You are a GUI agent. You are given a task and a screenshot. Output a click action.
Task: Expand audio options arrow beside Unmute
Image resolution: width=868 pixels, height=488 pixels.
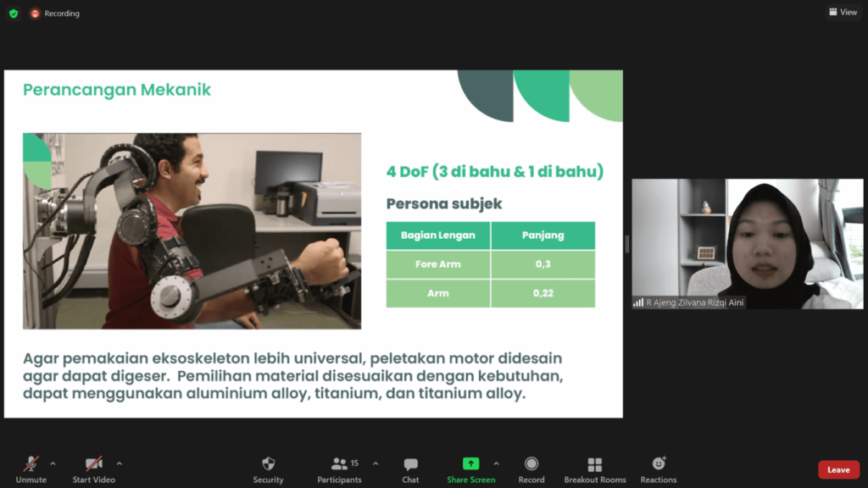pos(53,463)
